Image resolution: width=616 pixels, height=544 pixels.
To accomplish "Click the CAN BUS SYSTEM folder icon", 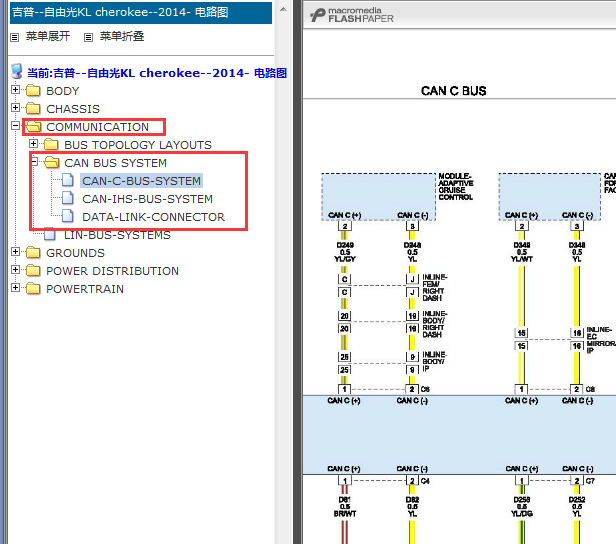I will pos(51,163).
